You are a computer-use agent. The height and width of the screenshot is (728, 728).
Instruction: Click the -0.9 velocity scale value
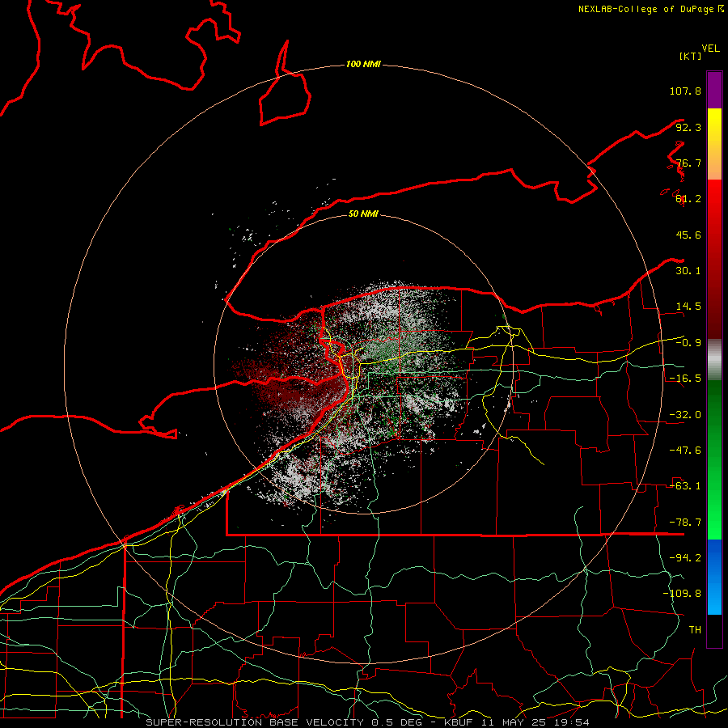tap(688, 343)
